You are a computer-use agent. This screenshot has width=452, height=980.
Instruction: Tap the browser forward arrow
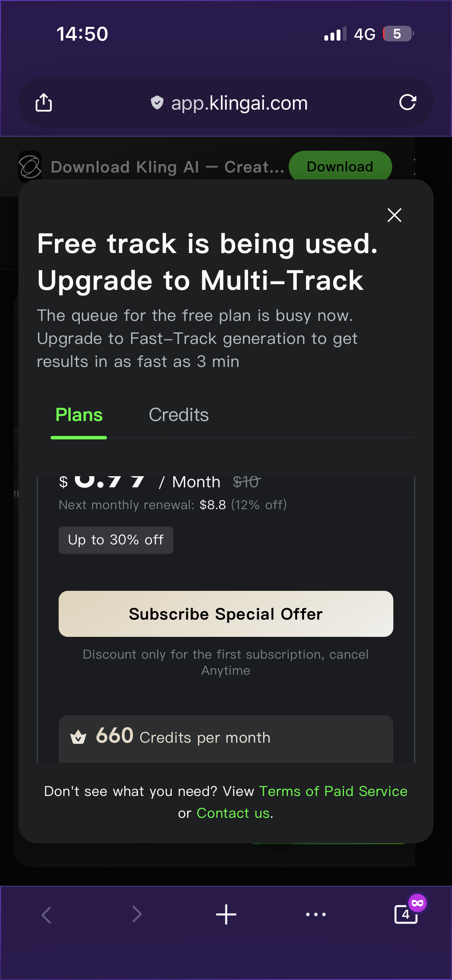(137, 914)
